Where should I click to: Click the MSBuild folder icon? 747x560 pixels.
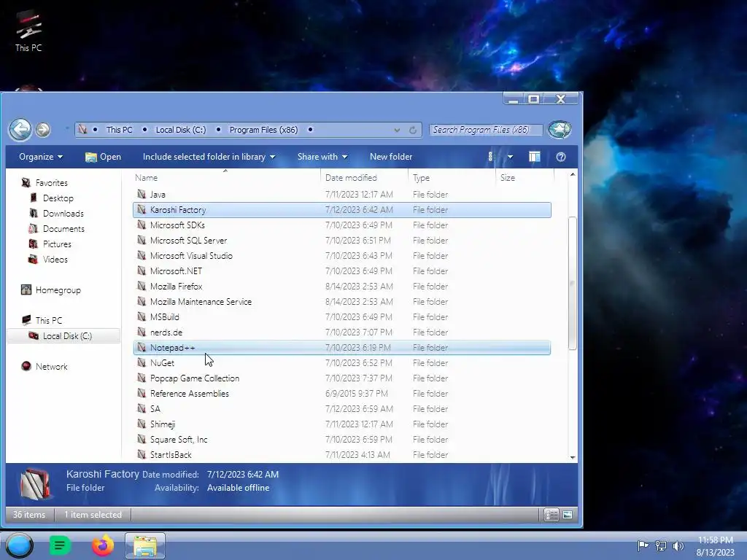[x=142, y=316]
